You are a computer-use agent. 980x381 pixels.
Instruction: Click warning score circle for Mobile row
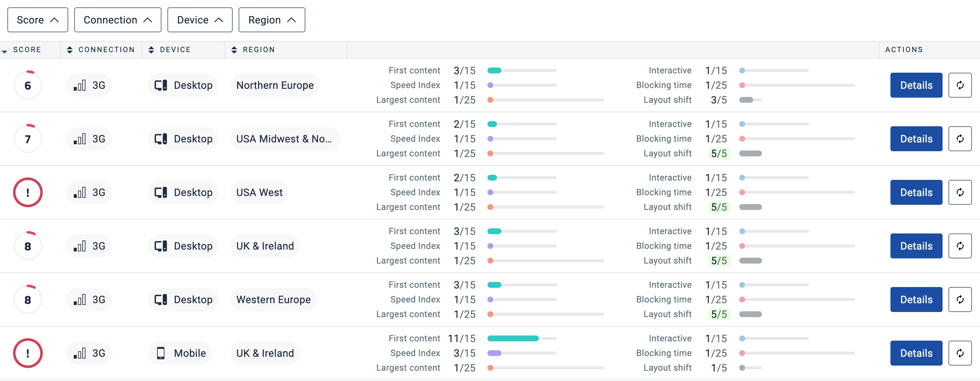28,353
